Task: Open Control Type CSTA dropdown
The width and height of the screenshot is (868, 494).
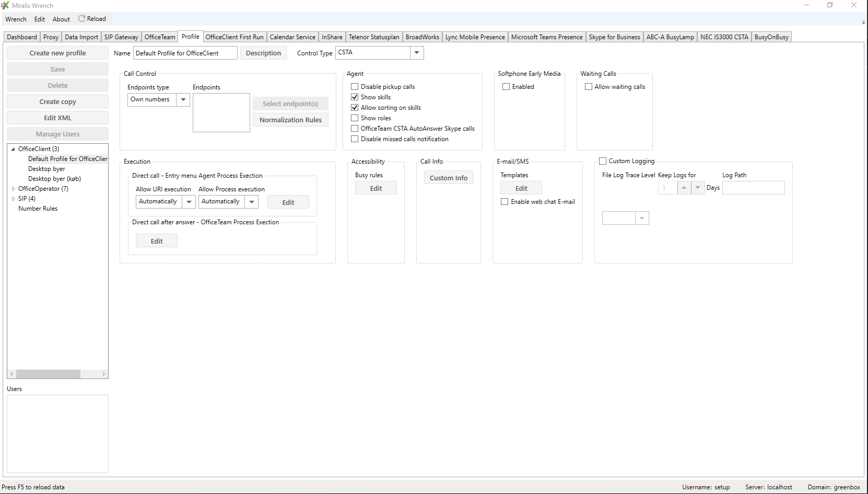Action: pos(416,53)
